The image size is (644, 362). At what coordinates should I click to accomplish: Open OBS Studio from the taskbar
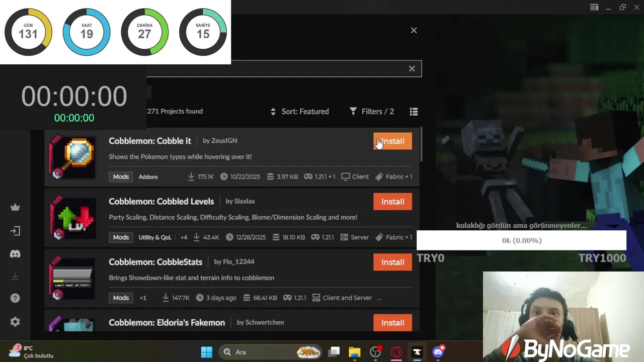point(375,352)
